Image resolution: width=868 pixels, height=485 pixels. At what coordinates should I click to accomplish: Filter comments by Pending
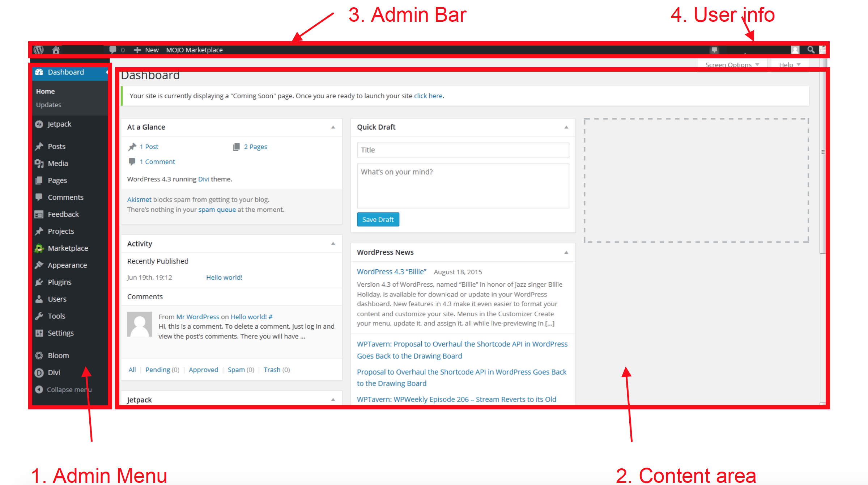point(158,370)
